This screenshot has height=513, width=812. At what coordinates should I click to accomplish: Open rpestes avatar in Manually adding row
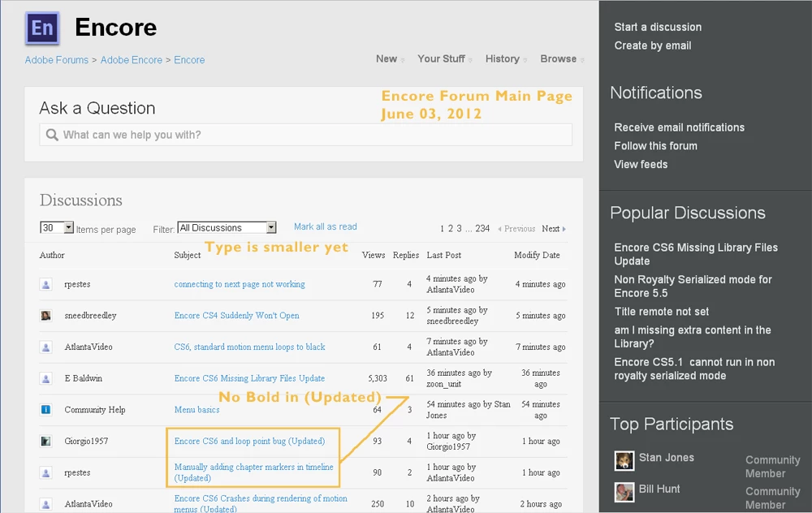(46, 472)
